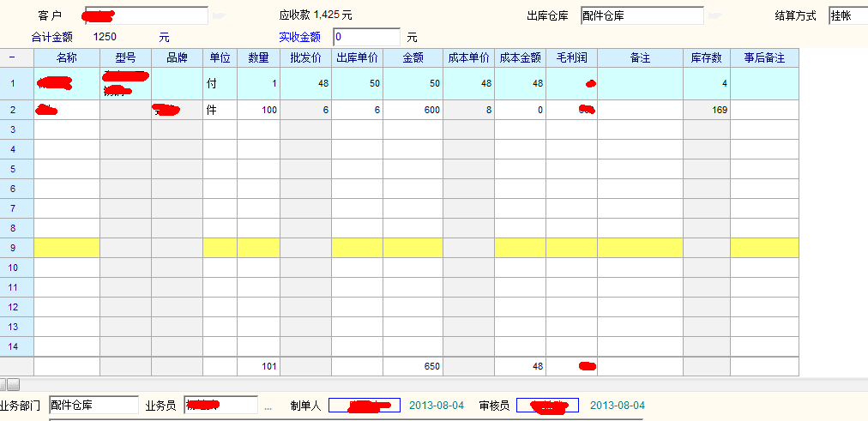The image size is (868, 421).
Task: Open the 结算方式 combo box showing 挂帐
Action: [x=847, y=15]
